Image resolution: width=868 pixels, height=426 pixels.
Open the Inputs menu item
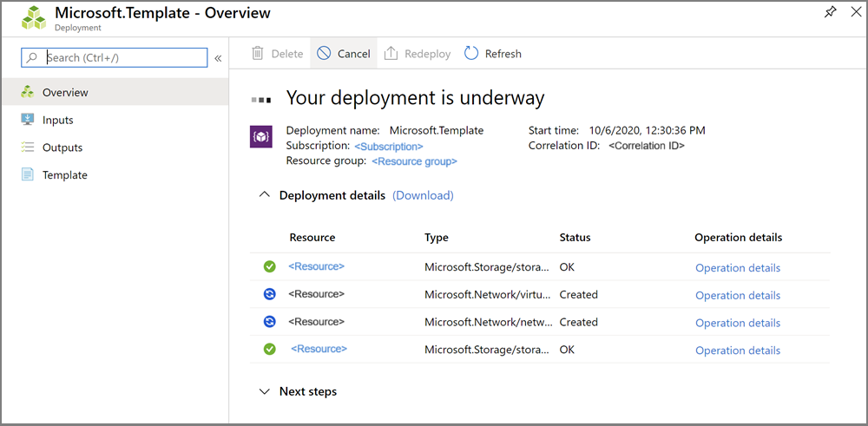pos(57,120)
